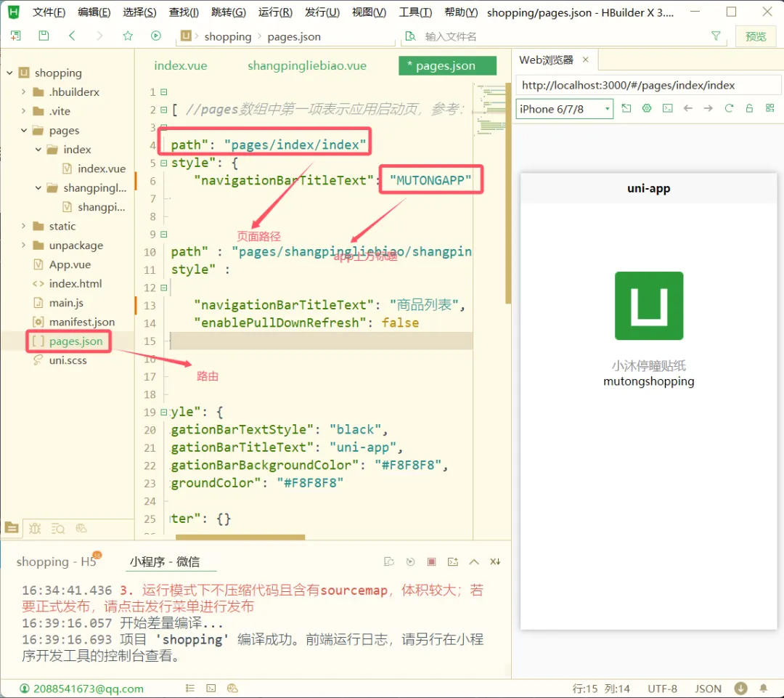Open the 运行(R) menu
Viewport: 784px width, 698px height.
(x=275, y=12)
